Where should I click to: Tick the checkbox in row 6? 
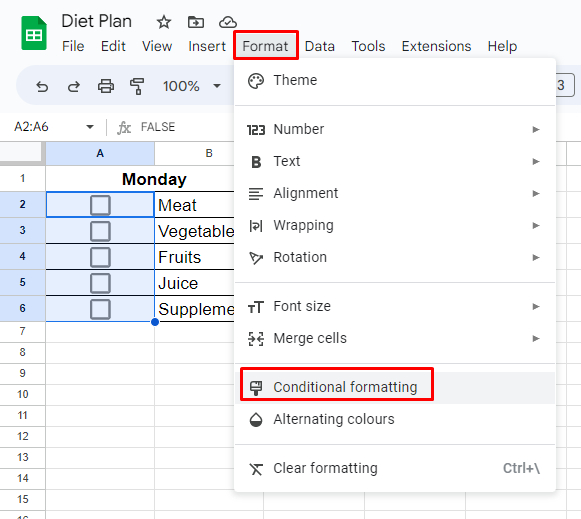click(100, 309)
